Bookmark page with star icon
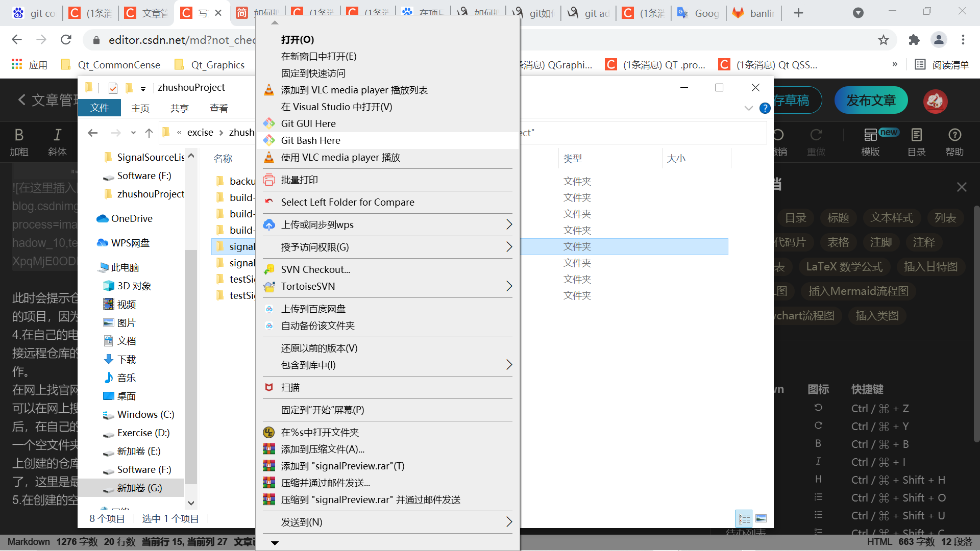Image resolution: width=980 pixels, height=551 pixels. click(884, 40)
